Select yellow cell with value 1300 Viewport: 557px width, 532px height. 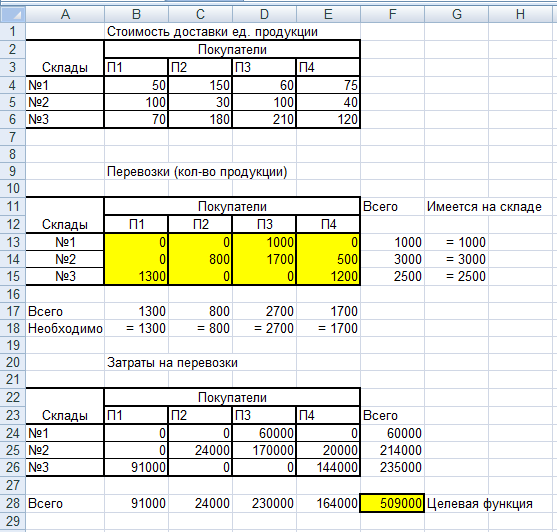[x=136, y=276]
